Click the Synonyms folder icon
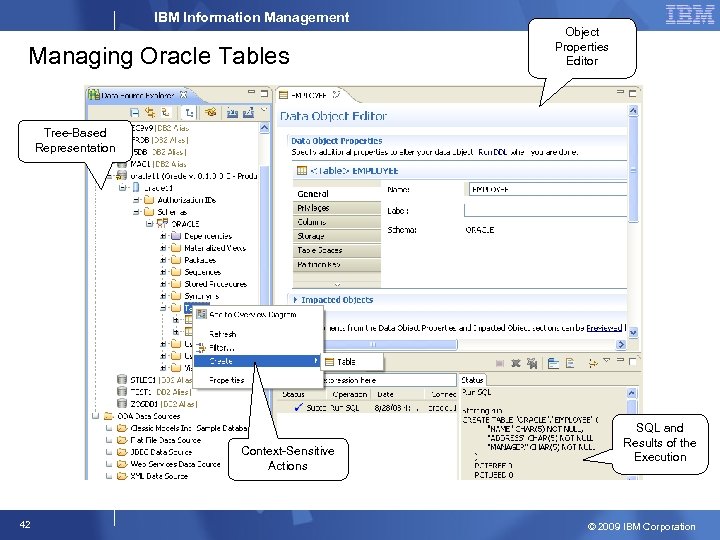Image resolution: width=720 pixels, height=540 pixels. coord(176,296)
